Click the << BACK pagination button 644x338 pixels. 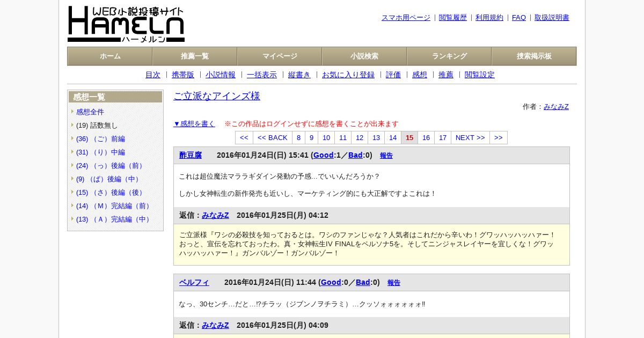coord(273,138)
